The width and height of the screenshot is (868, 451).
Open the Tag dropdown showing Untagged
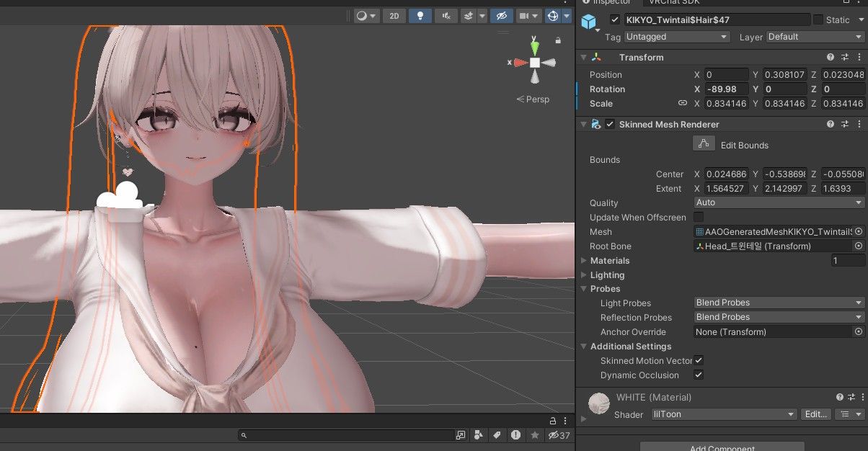coord(677,37)
